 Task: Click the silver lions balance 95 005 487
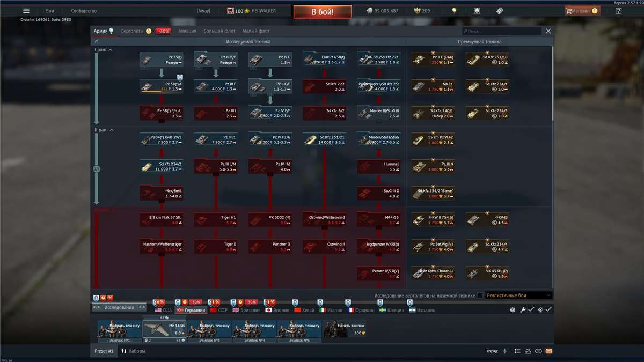(382, 11)
